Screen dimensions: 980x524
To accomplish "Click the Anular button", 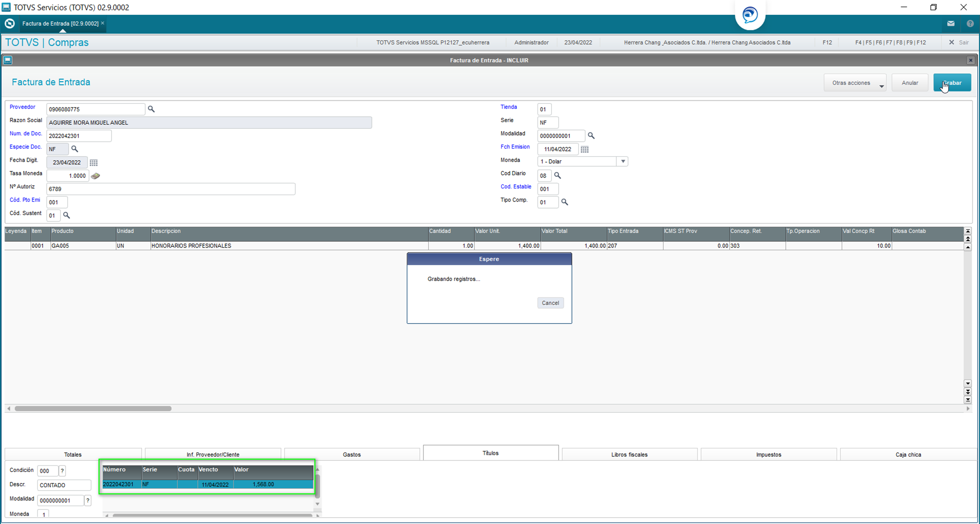I will tap(910, 83).
